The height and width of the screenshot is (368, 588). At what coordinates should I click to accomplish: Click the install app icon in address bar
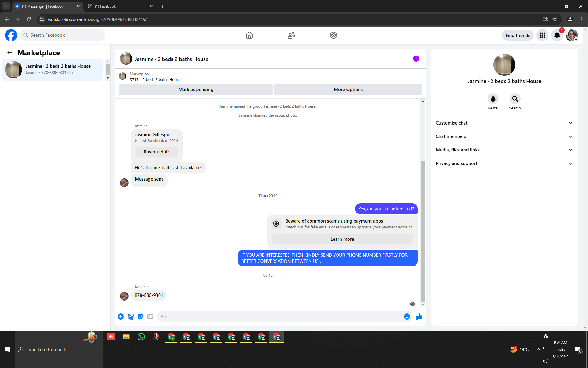[545, 19]
